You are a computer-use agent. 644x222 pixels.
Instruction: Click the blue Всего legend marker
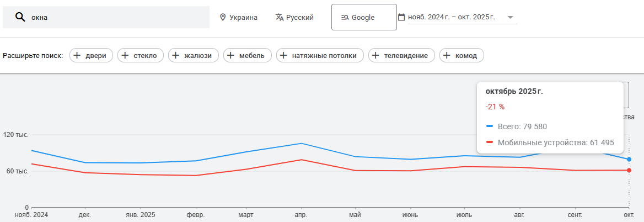(490, 126)
